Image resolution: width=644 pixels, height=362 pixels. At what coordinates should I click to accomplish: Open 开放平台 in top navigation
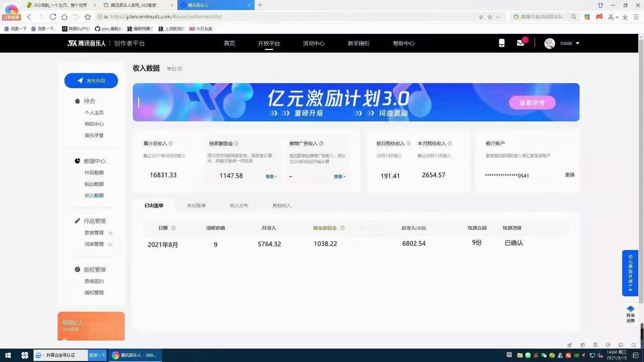pos(269,43)
